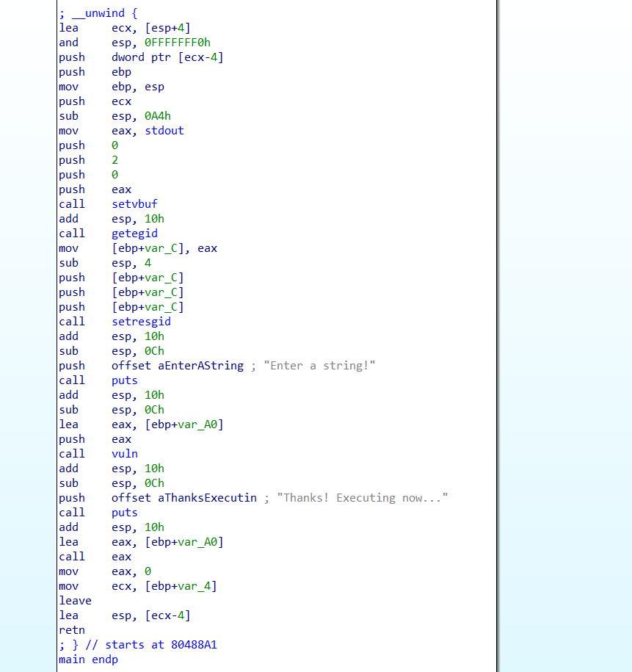Follow the vuln function call
This screenshot has width=632, height=672.
[x=125, y=454]
